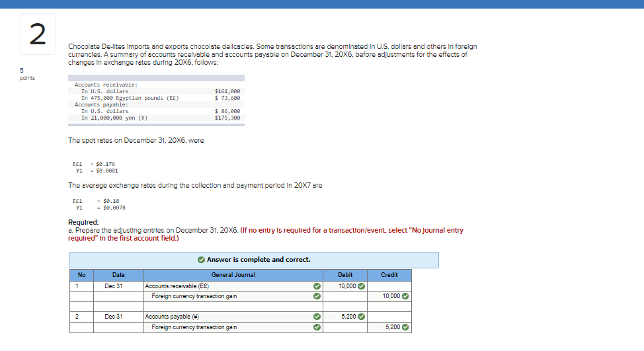Image resolution: width=644 pixels, height=351 pixels.
Task: Click the average exchange rates 20X7 sentence
Action: pos(195,186)
